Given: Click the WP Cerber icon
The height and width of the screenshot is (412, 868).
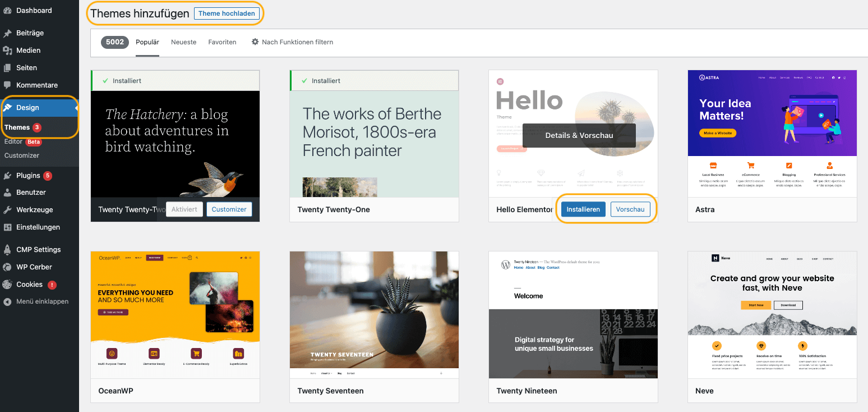Looking at the screenshot, I should point(7,267).
